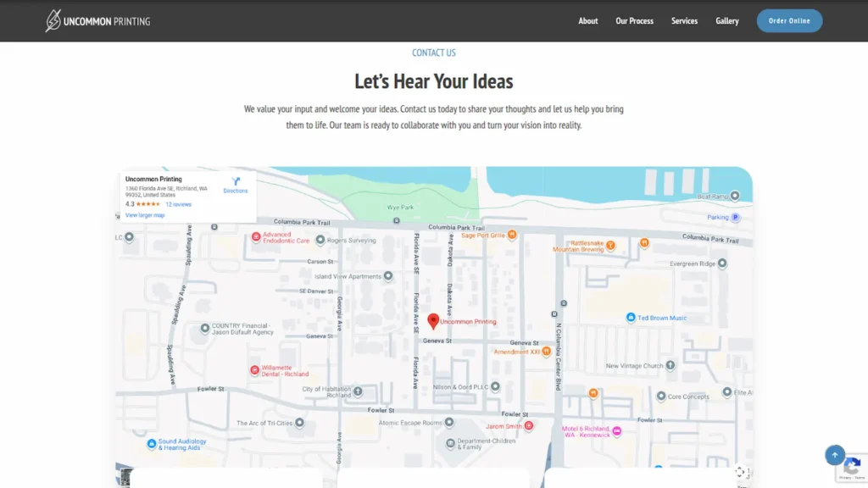868x488 pixels.
Task: Select the Motel 6 Richland marker
Action: (x=617, y=431)
